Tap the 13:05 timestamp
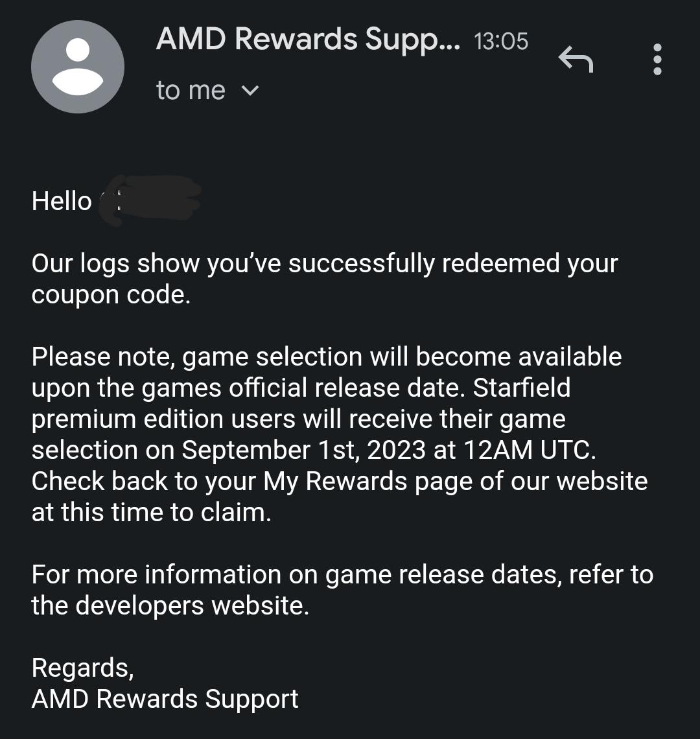The height and width of the screenshot is (739, 700). (x=501, y=41)
